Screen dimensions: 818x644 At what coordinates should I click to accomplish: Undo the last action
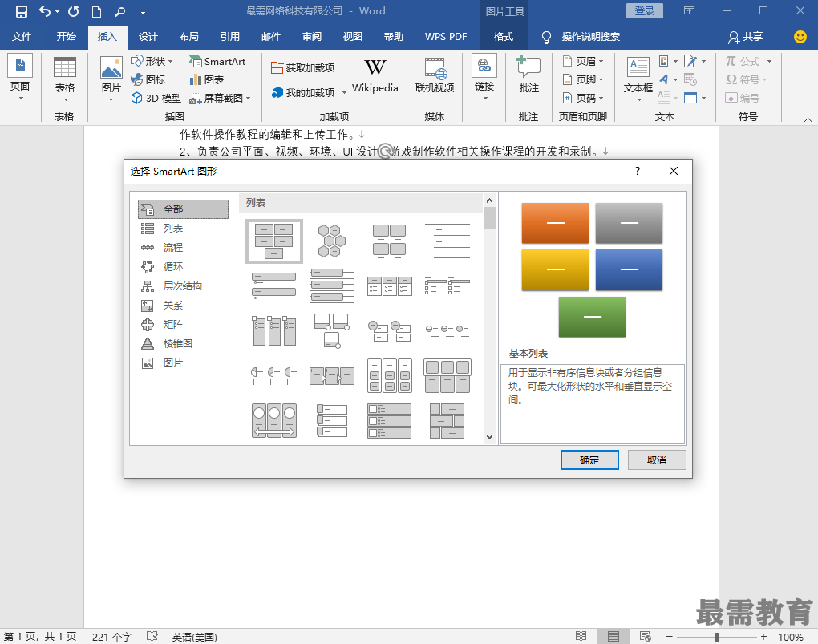(x=46, y=11)
